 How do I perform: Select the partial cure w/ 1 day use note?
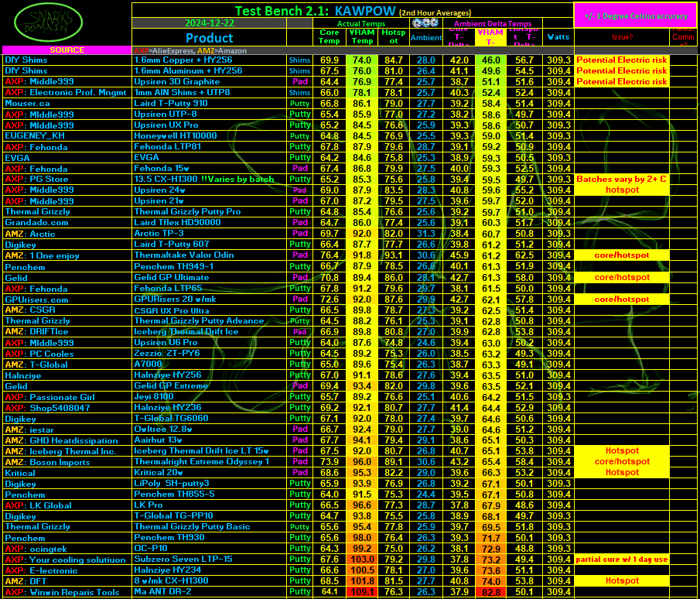622,560
